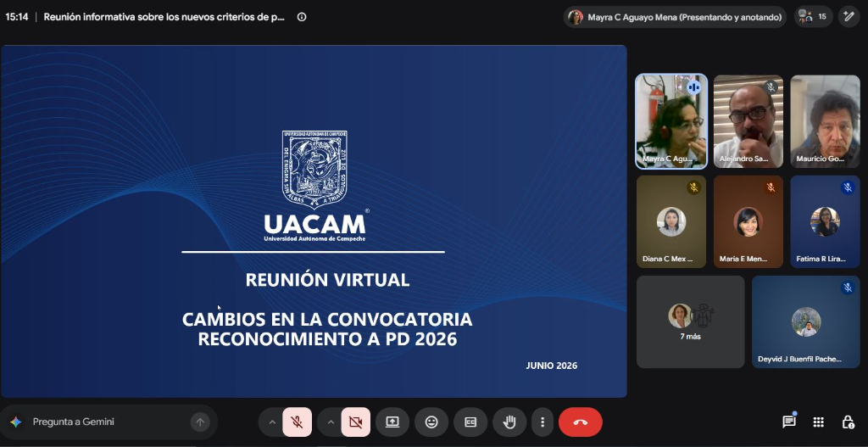Click the presenter chip Mayra C Aguayo Mena
The image size is (868, 447).
[675, 17]
